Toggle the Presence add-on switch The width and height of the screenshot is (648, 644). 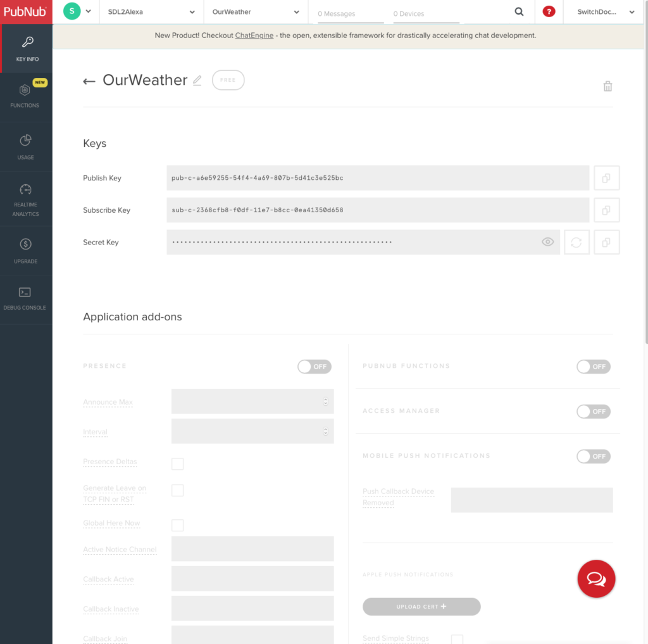pyautogui.click(x=315, y=367)
